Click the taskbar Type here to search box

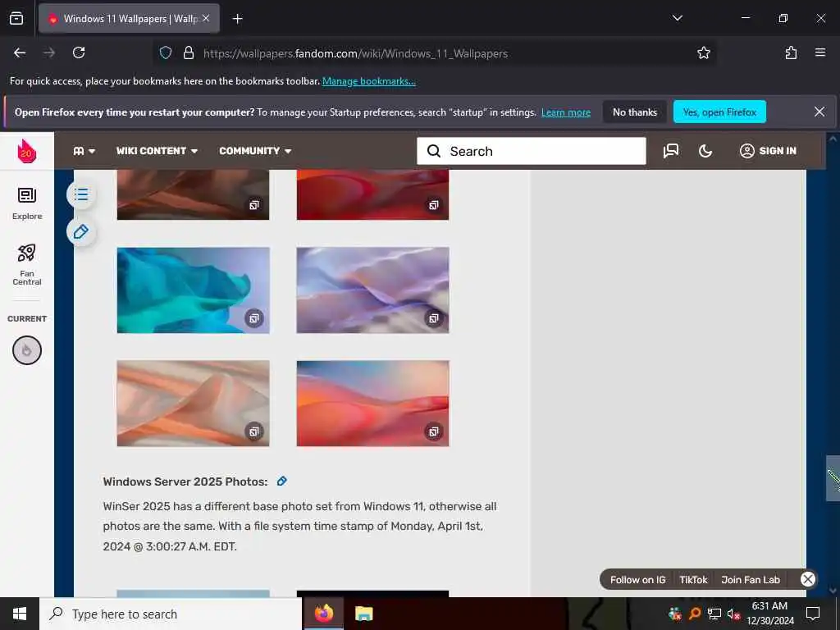(x=171, y=614)
